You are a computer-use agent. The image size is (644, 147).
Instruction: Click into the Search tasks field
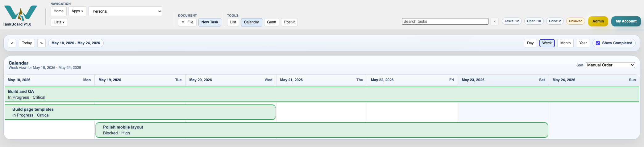(x=445, y=22)
